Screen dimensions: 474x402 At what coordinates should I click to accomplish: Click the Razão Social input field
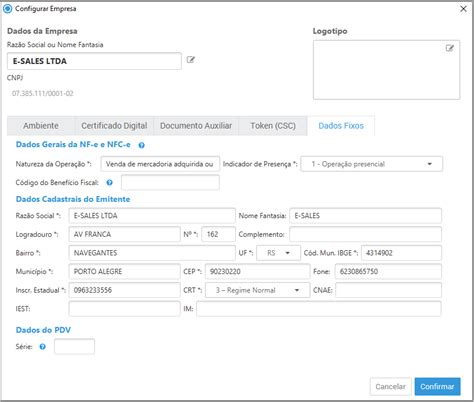tap(152, 216)
